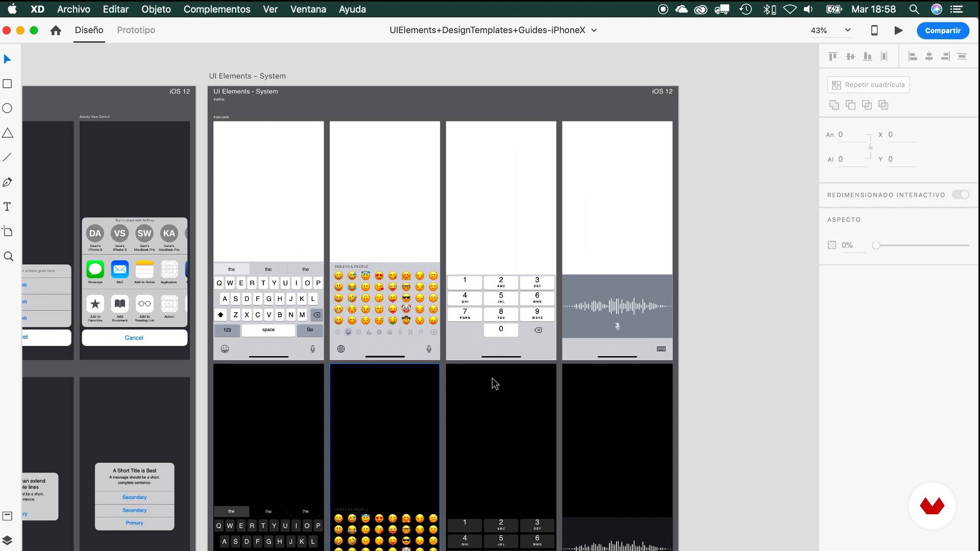980x551 pixels.
Task: Open the Assets panel icon
Action: [x=7, y=516]
